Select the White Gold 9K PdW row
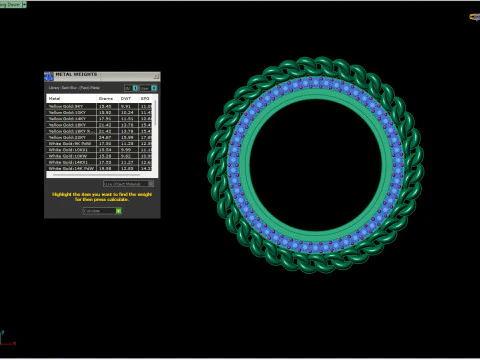 [99, 144]
